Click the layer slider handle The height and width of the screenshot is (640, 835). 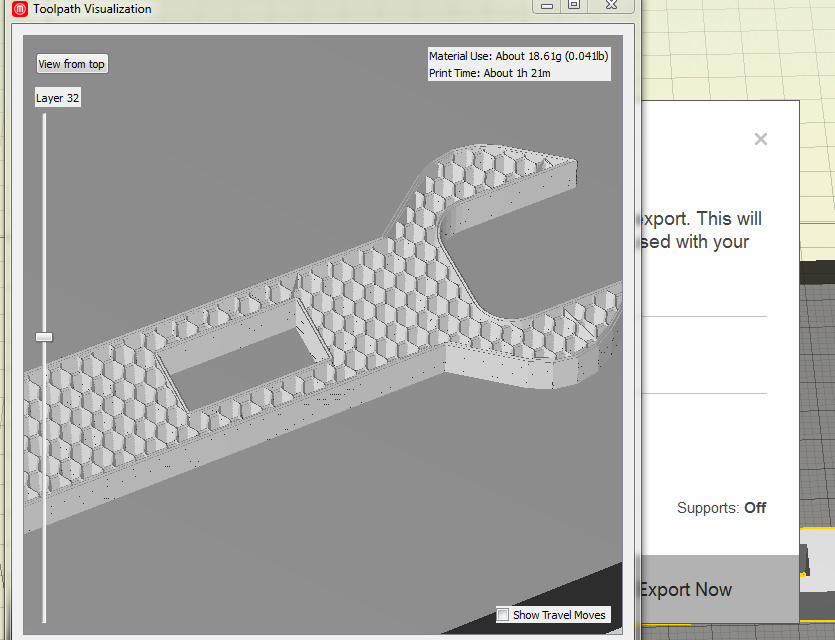pyautogui.click(x=44, y=337)
